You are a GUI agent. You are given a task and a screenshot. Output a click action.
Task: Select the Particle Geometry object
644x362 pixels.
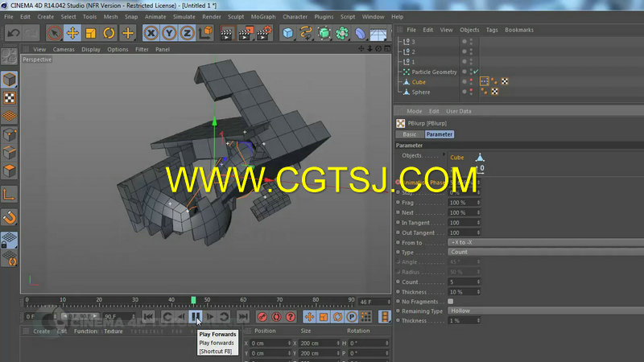pyautogui.click(x=434, y=72)
